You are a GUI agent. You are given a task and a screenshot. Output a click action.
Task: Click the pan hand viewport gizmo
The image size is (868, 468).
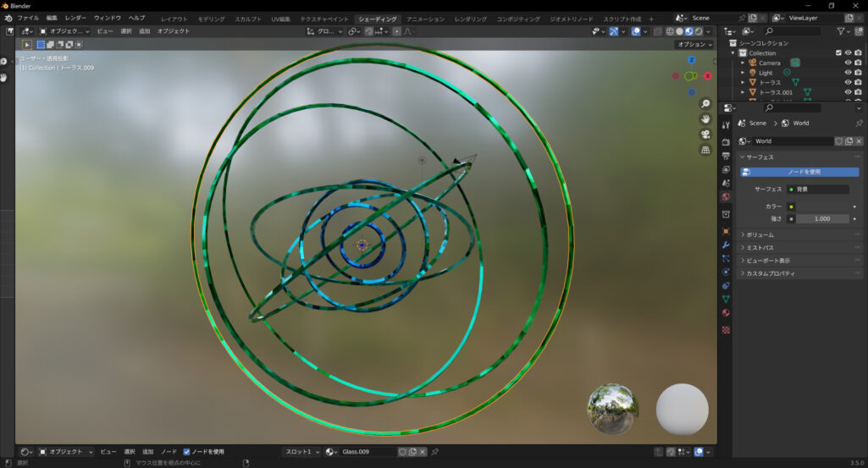(705, 119)
